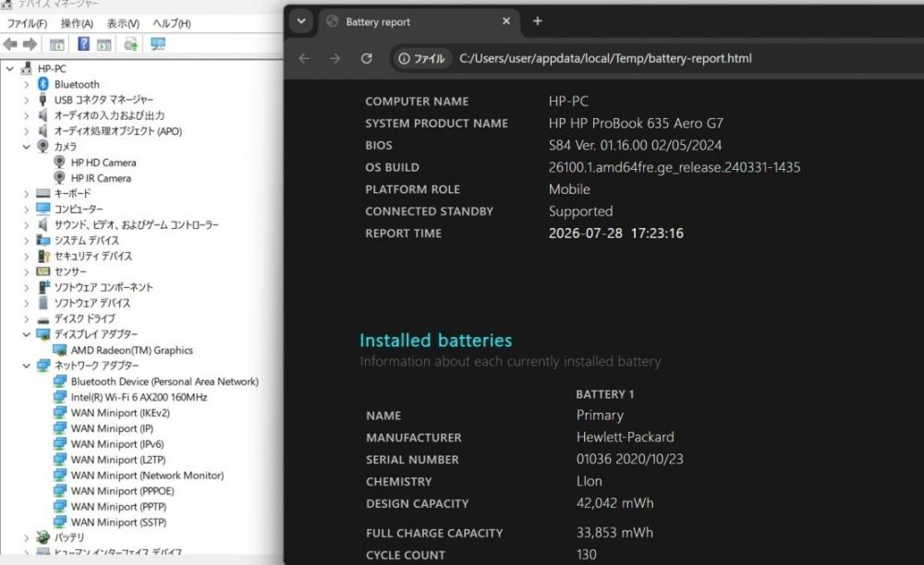Open the 表示(V) menu
The image size is (924, 565).
(123, 24)
